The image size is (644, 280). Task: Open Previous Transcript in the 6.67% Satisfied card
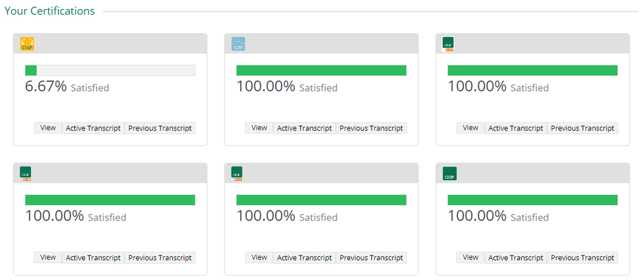160,128
